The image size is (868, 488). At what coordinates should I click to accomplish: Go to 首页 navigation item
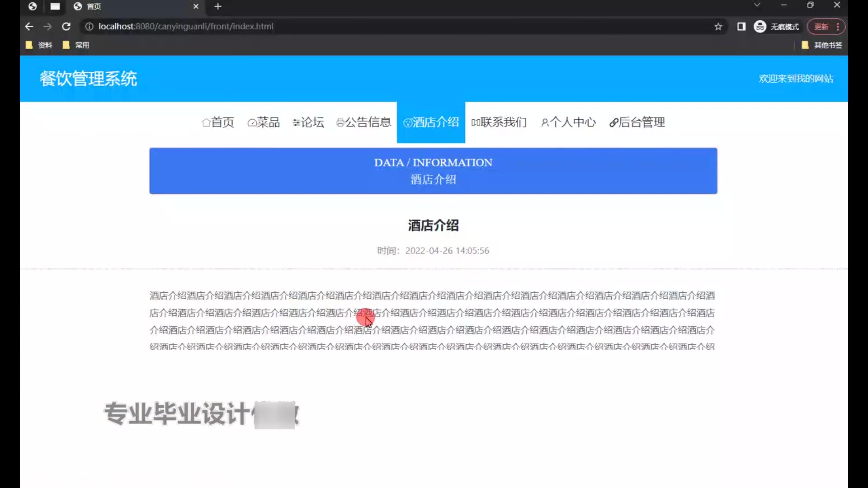click(x=218, y=122)
